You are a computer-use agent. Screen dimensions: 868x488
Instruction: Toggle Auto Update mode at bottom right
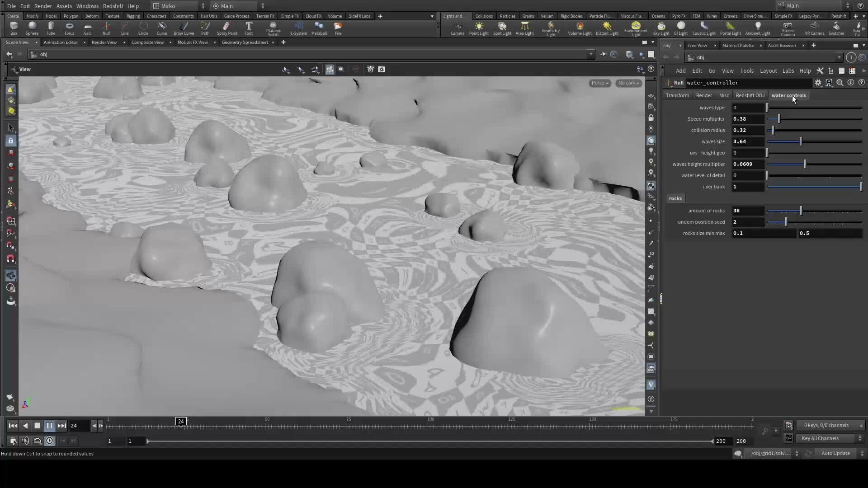(x=836, y=453)
